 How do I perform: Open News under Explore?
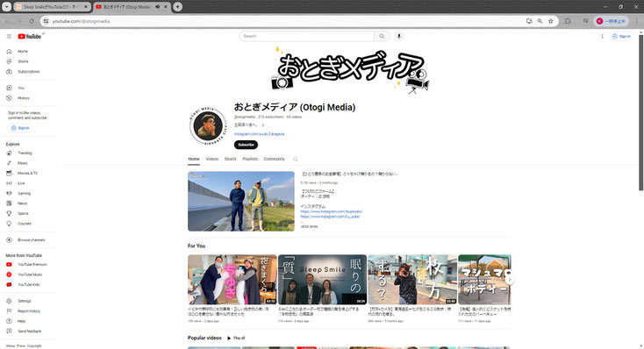tap(22, 203)
